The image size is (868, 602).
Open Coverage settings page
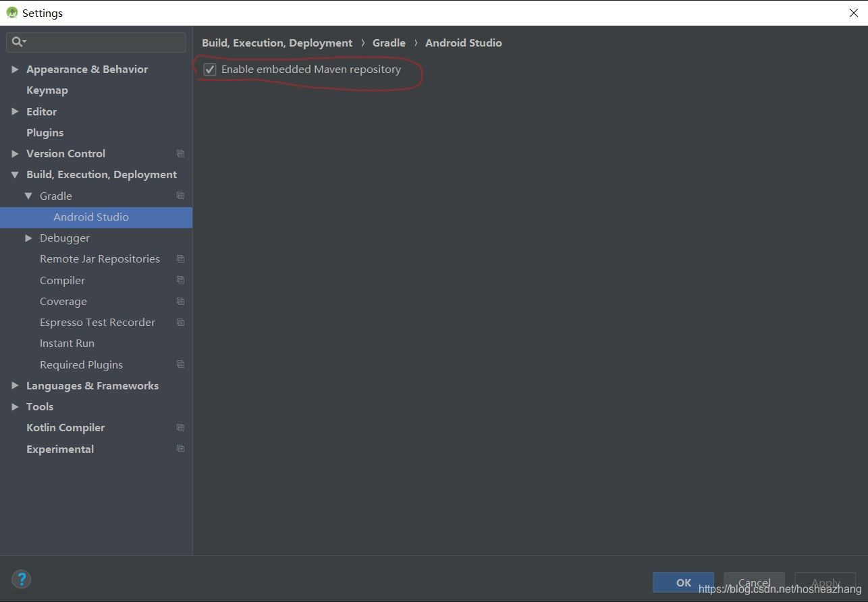click(x=63, y=302)
